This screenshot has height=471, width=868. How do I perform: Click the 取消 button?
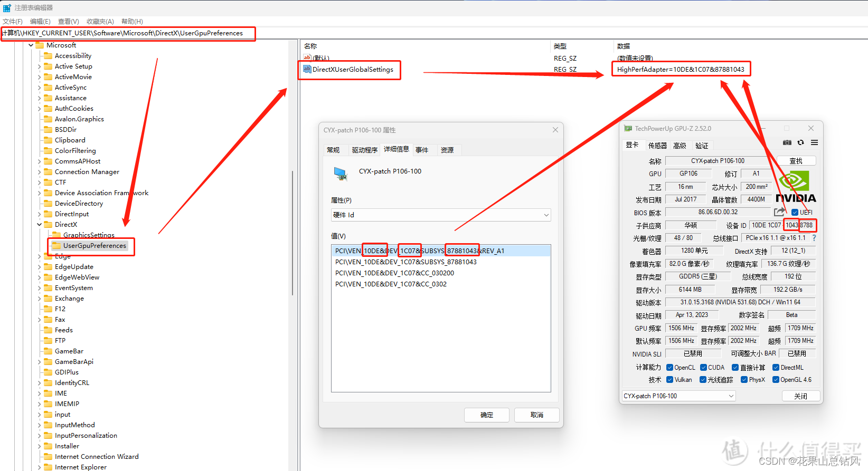click(537, 415)
